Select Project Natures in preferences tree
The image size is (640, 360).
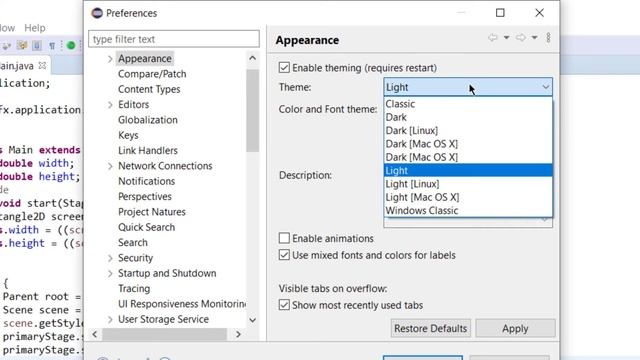152,212
